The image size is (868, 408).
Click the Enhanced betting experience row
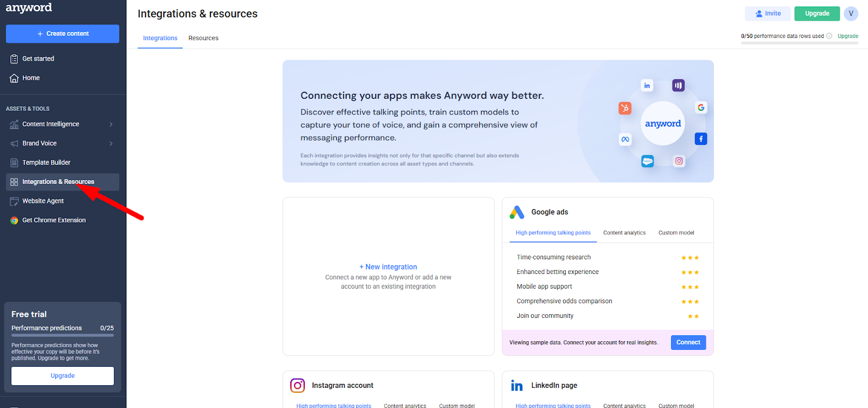(608, 272)
